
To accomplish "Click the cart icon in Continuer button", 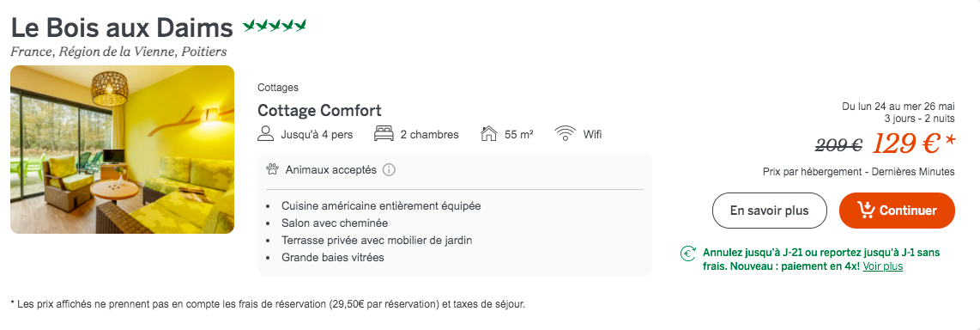I will click(866, 211).
